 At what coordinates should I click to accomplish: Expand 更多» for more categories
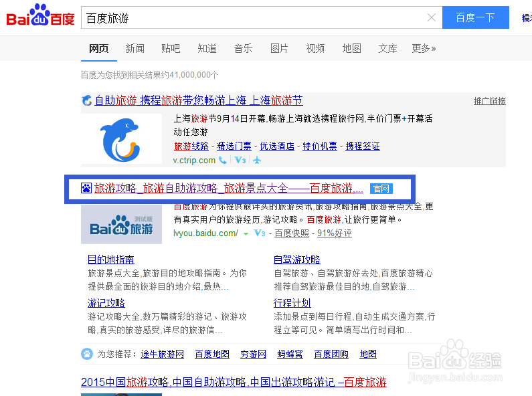click(424, 48)
